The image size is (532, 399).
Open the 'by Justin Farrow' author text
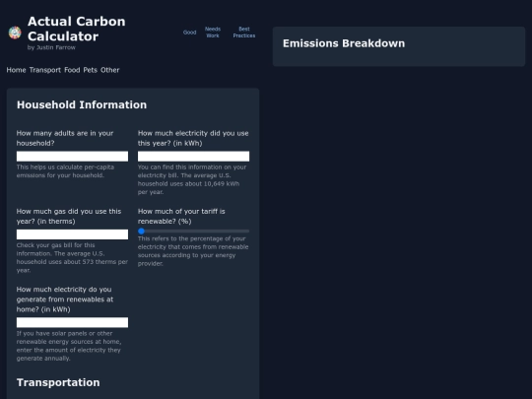pos(51,47)
